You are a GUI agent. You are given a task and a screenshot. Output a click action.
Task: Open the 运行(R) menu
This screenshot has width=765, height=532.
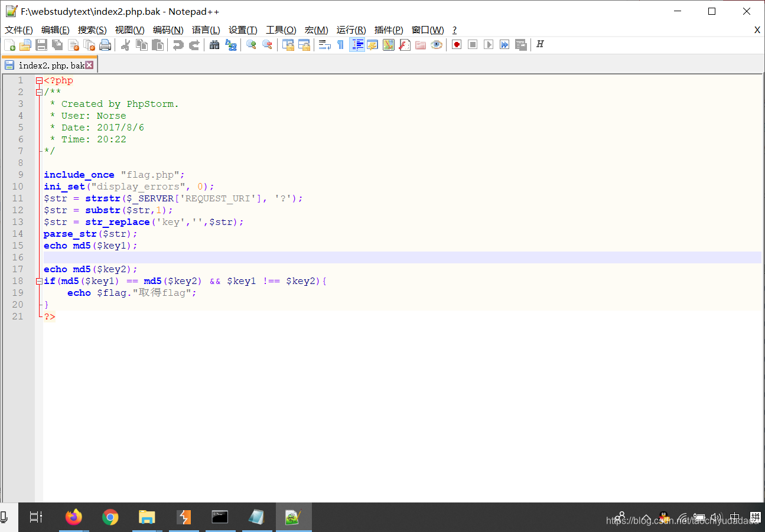coord(351,30)
